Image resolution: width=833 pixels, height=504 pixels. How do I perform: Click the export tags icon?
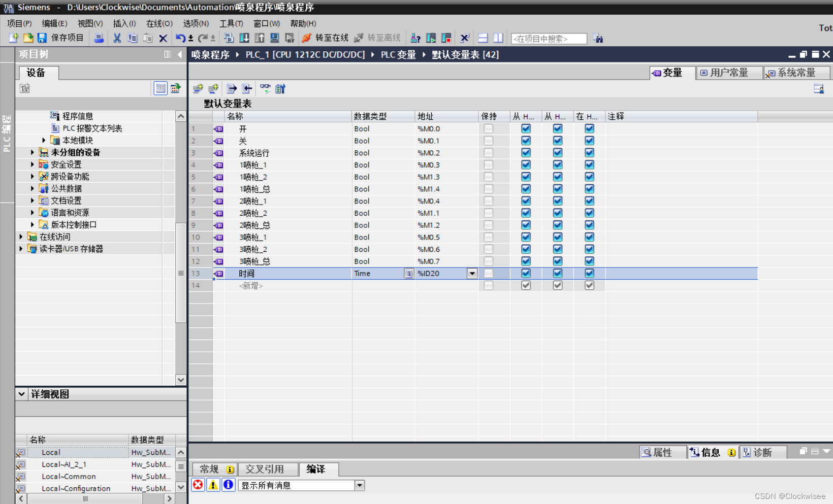(232, 89)
